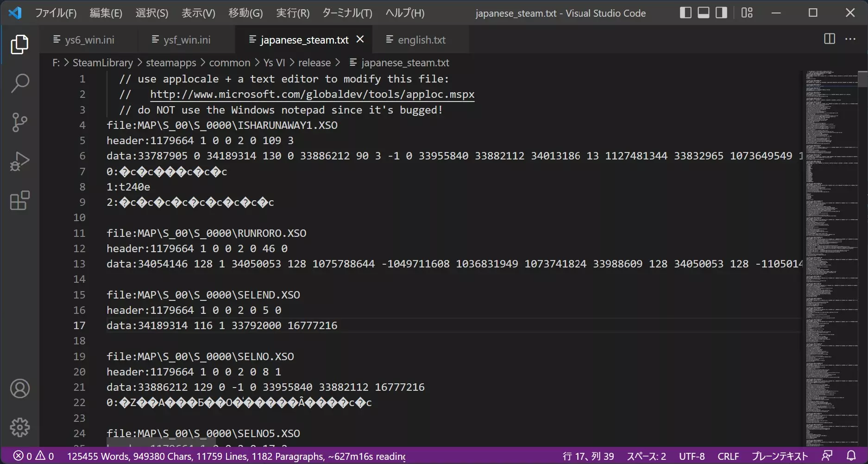Click the VS Code logo icon

click(x=15, y=13)
